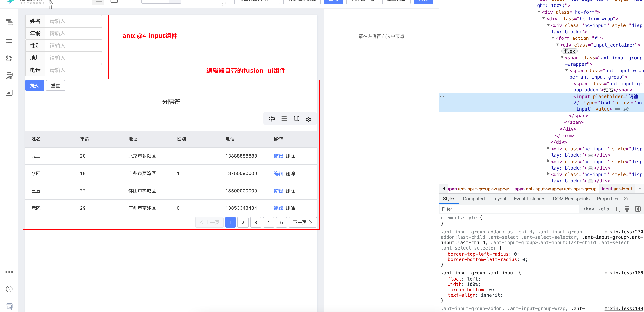Image resolution: width=644 pixels, height=312 pixels.
Task: Click the drag-move icon above the table
Action: 272,118
